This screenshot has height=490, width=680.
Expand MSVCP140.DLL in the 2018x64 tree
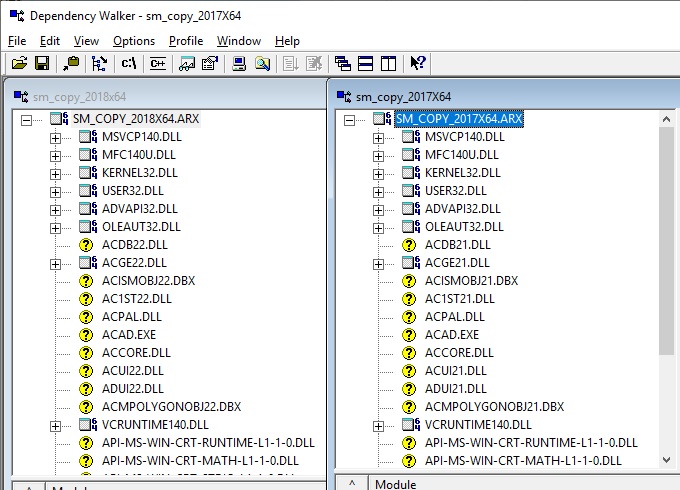coord(56,138)
